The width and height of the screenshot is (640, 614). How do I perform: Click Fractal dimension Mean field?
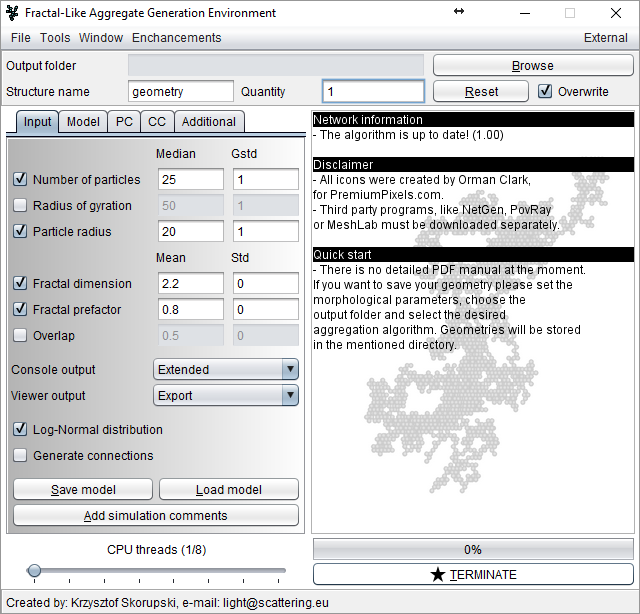pos(191,283)
